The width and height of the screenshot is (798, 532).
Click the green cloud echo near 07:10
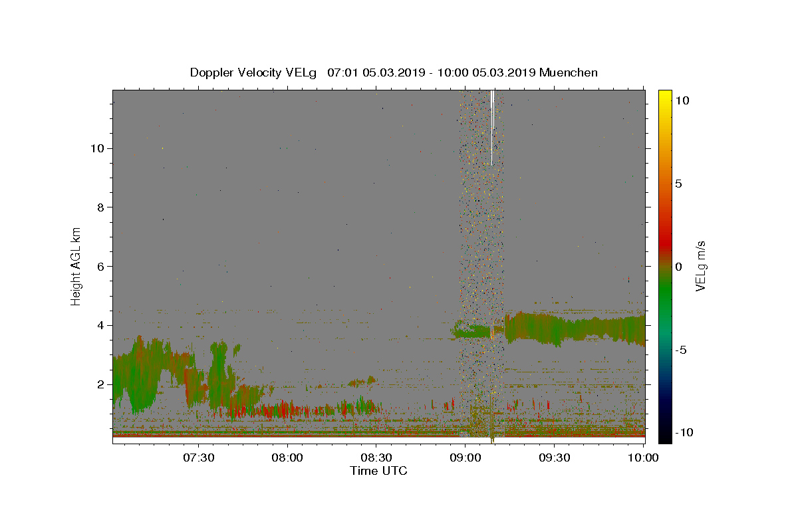point(136,376)
